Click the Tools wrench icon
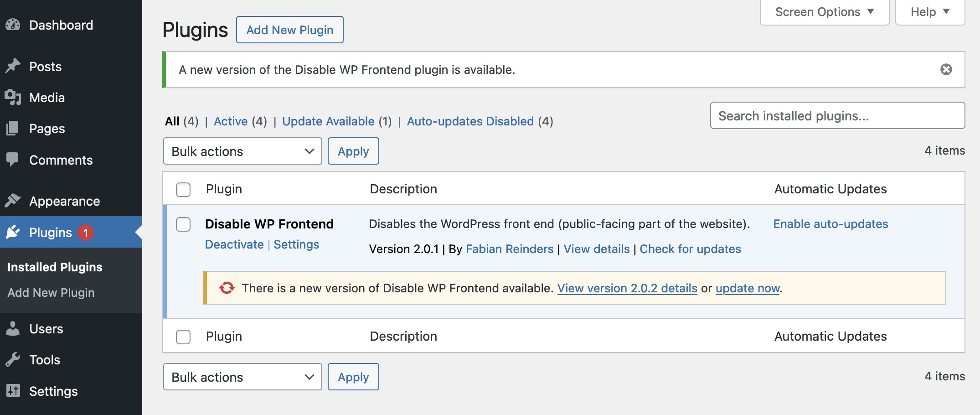This screenshot has height=415, width=980. [x=13, y=359]
